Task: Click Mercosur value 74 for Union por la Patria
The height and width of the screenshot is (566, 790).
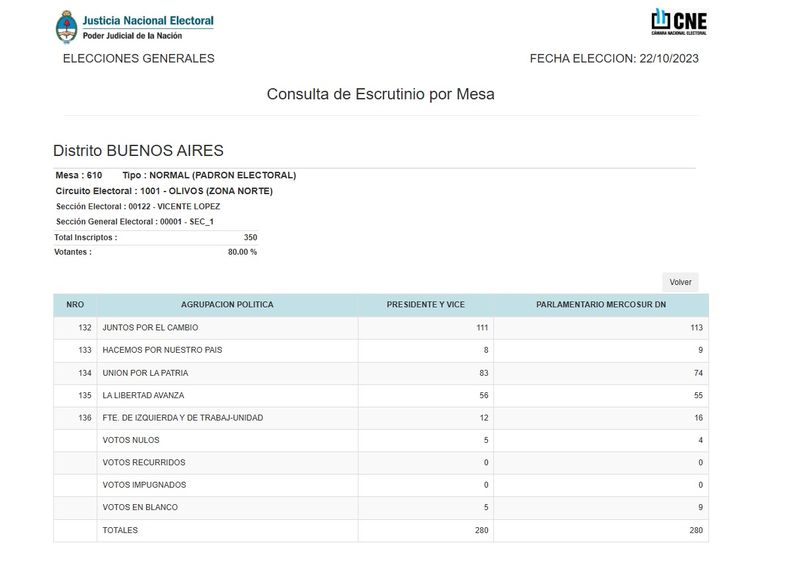Action: click(698, 373)
